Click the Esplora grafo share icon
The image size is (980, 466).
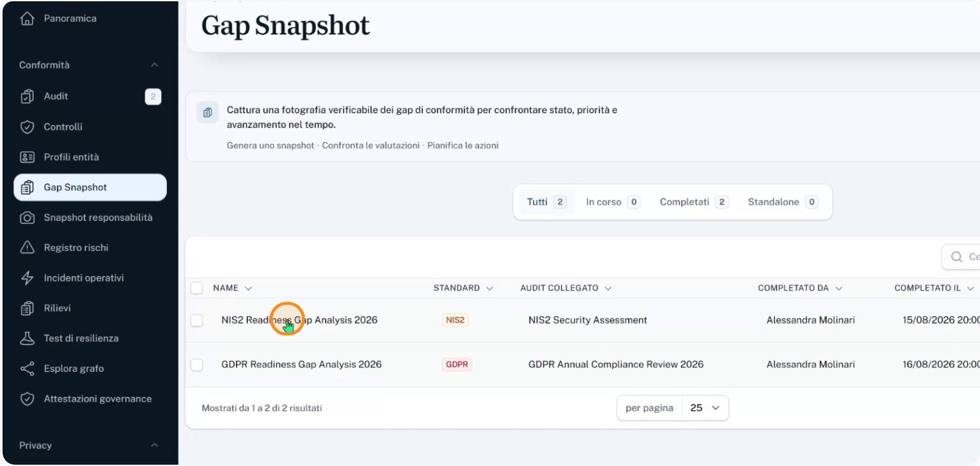click(x=27, y=369)
